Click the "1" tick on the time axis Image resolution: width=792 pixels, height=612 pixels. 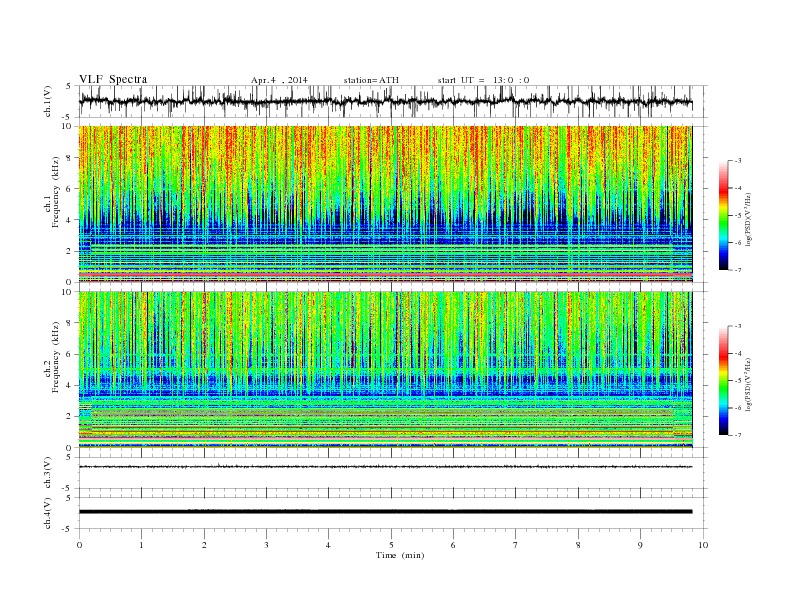point(141,545)
